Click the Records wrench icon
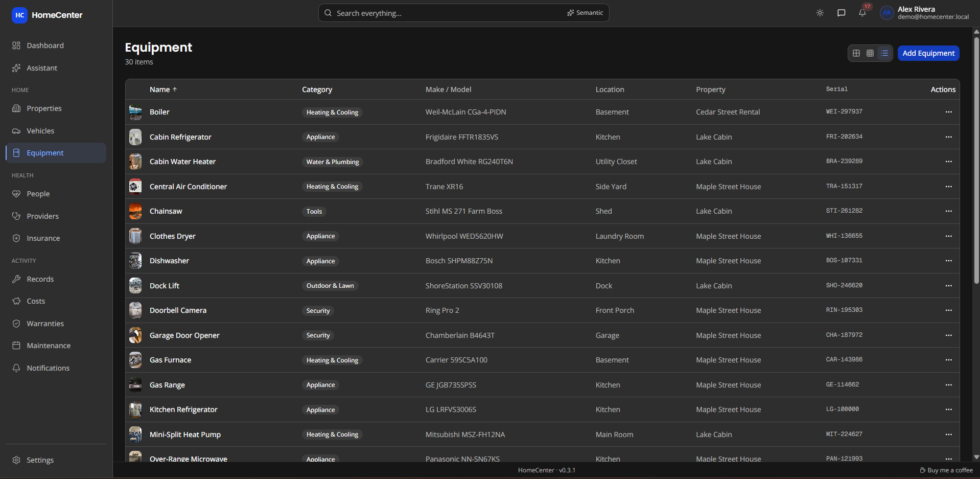Screen dimensions: 980x479 (16, 279)
